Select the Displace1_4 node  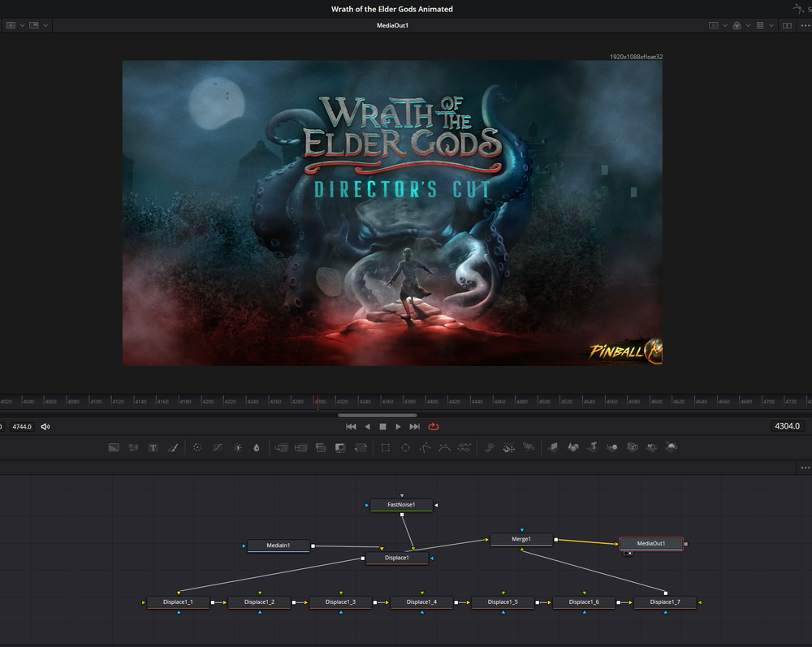coord(421,602)
